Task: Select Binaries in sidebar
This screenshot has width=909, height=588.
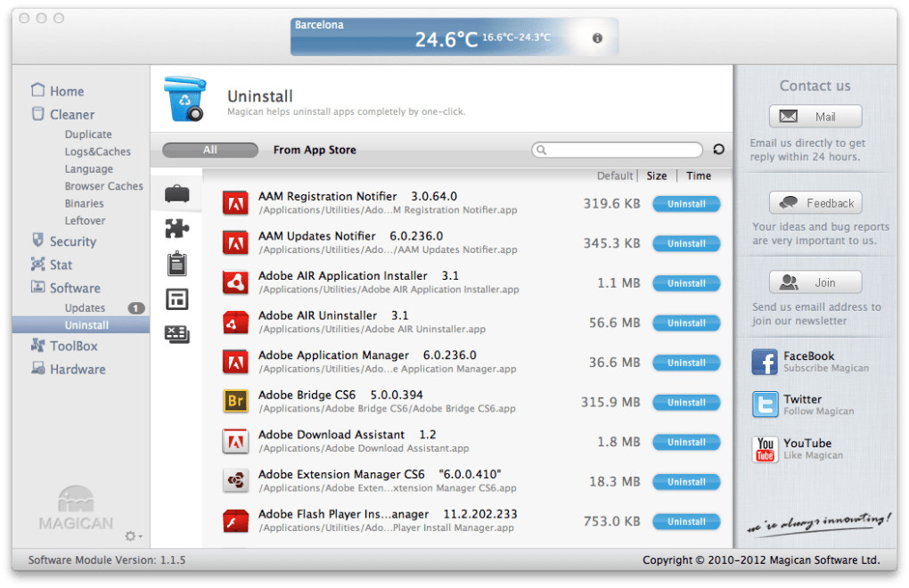Action: point(84,203)
